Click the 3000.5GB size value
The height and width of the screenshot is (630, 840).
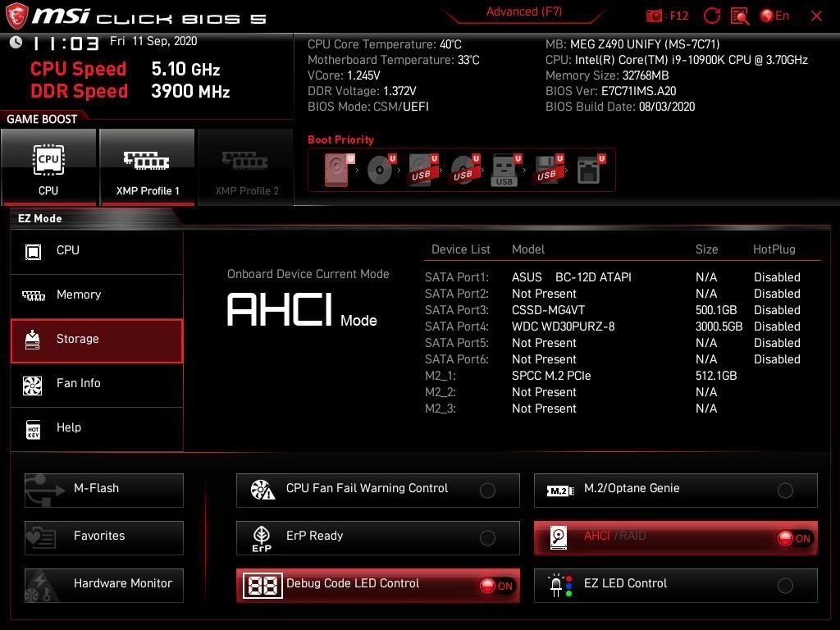point(719,326)
